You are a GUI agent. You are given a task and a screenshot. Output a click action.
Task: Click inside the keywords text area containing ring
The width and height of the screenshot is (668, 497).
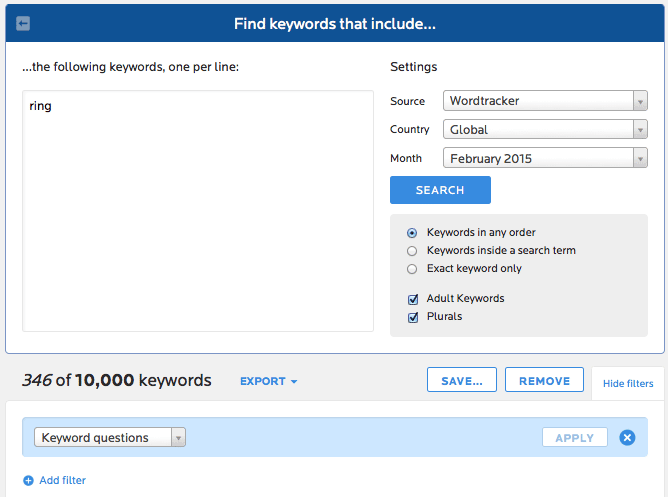(198, 211)
